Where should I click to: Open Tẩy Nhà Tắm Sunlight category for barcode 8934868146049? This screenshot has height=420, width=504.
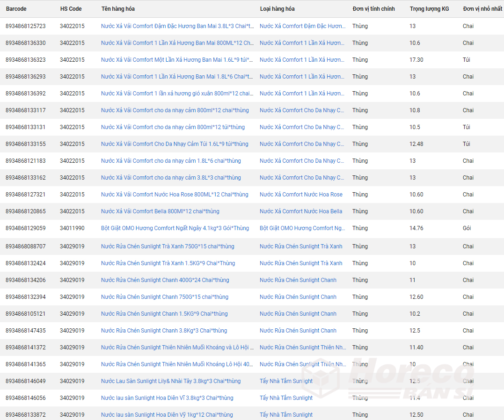[286, 381]
